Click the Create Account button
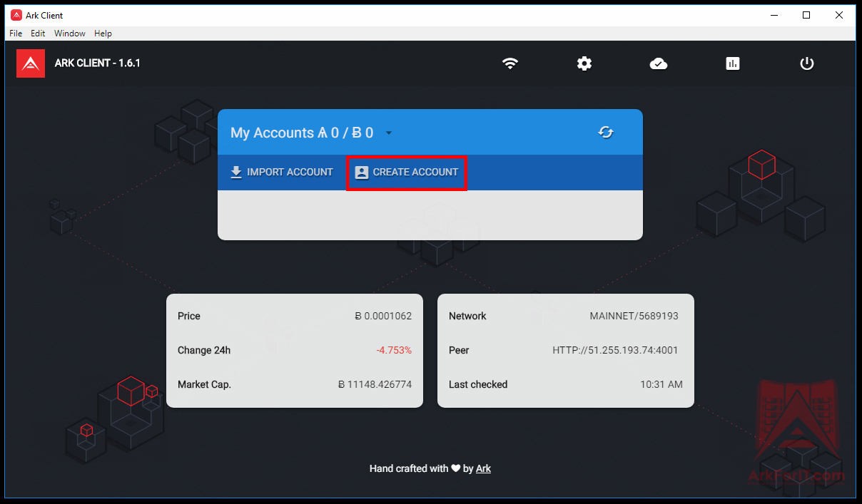Viewport: 862px width, 504px height. click(407, 173)
